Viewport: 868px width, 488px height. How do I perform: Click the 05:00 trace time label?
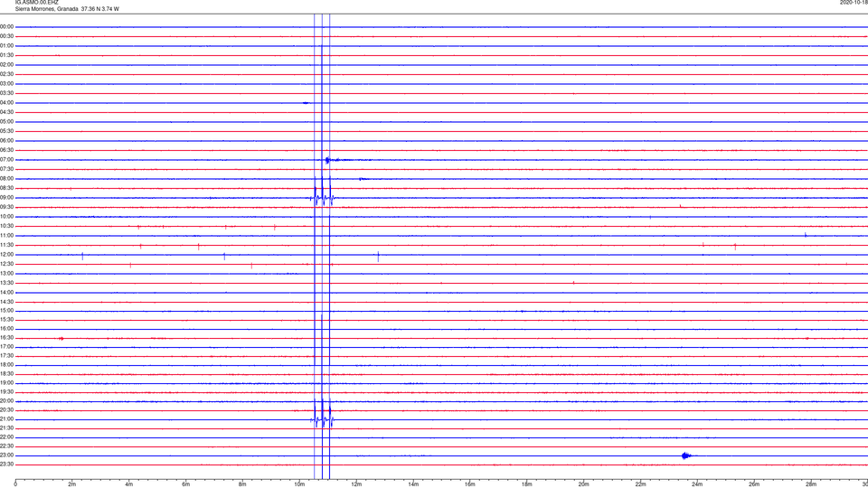[x=7, y=122]
